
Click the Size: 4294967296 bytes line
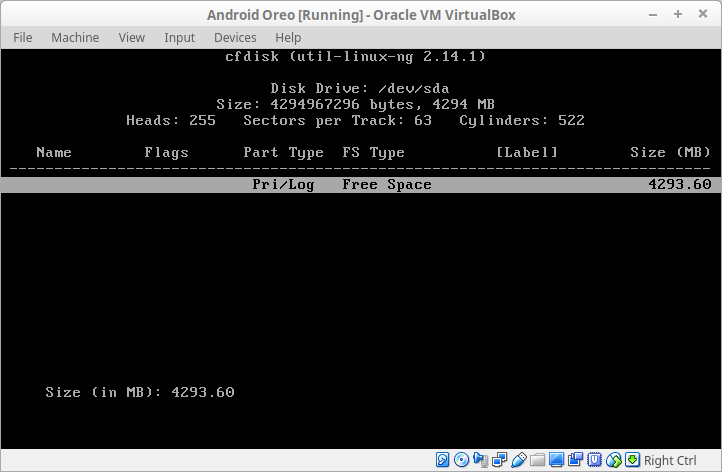[x=355, y=105]
